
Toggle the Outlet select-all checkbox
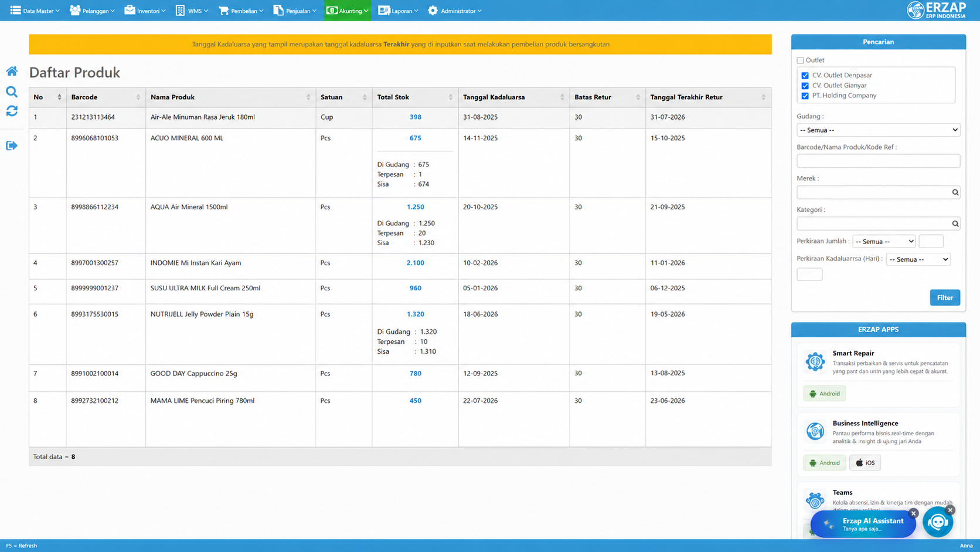point(800,60)
